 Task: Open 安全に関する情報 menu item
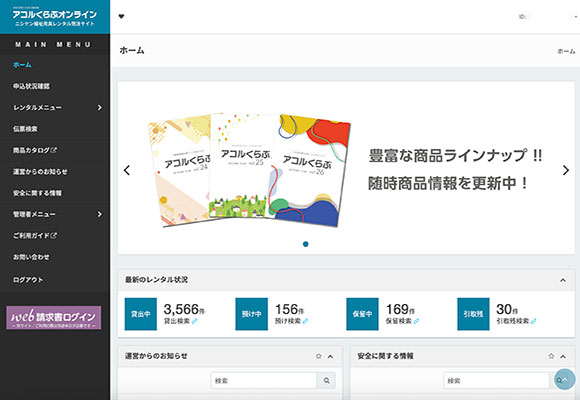click(37, 193)
